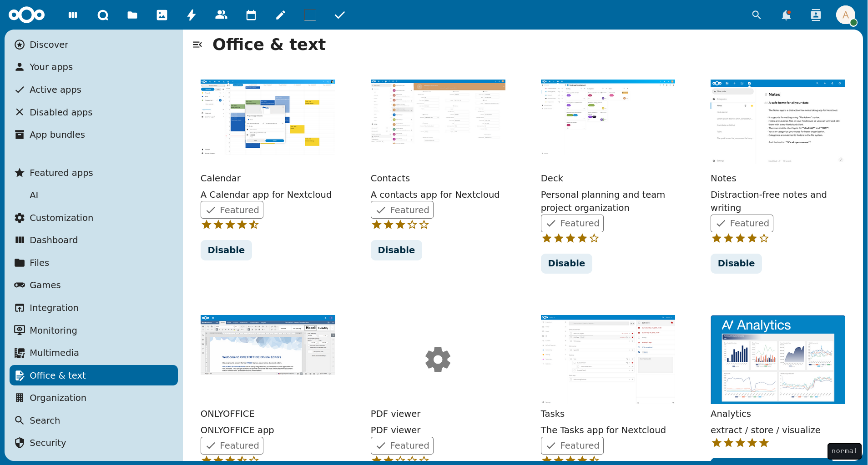Show Active apps
Screen dimensions: 868x465
tap(94, 90)
